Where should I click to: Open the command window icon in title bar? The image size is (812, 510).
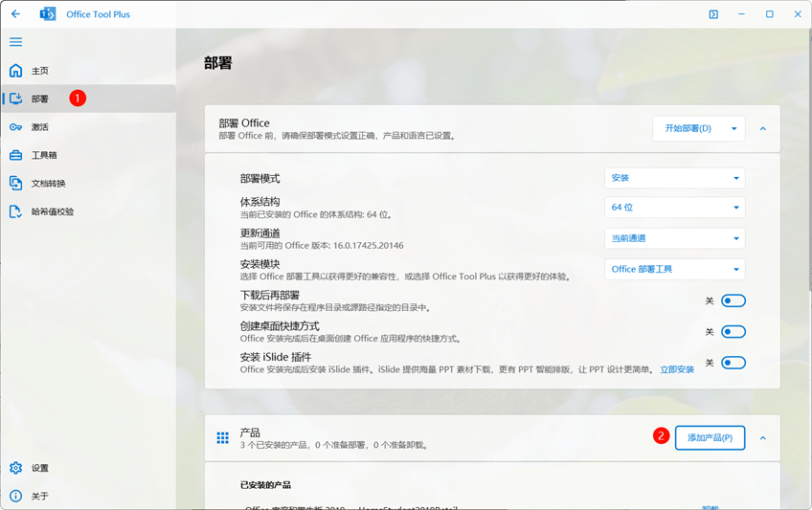tap(713, 14)
